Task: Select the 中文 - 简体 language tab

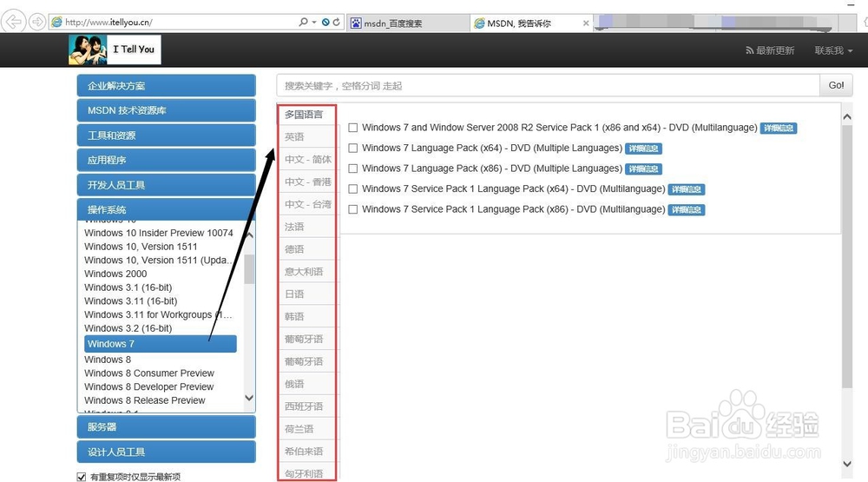Action: (x=306, y=160)
